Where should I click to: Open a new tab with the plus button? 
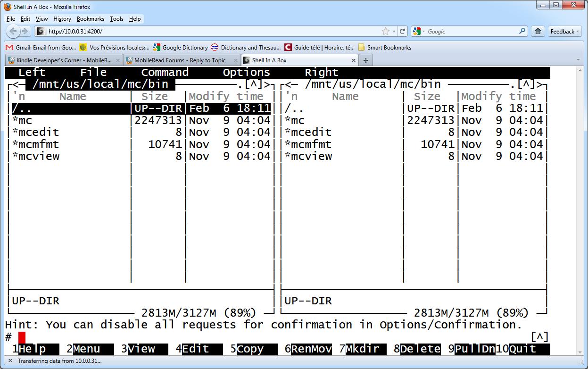coord(365,60)
